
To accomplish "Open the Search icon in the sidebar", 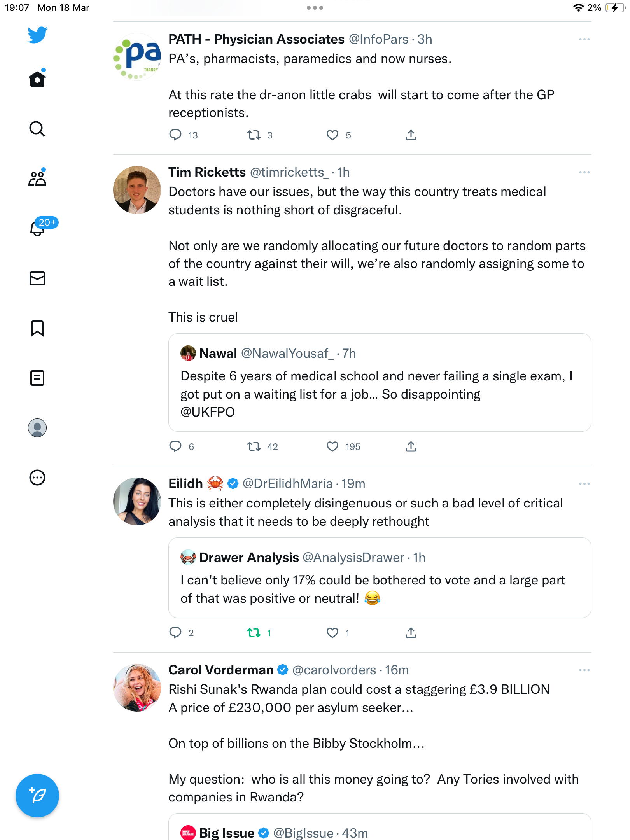I will click(37, 129).
